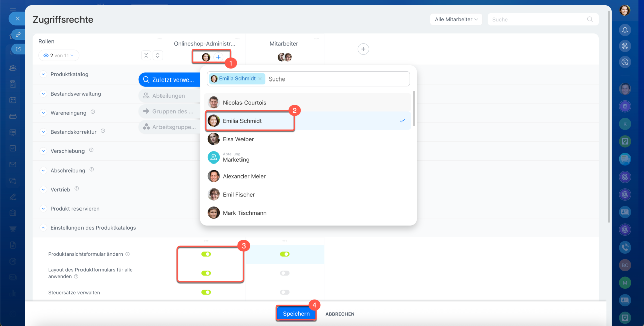
Task: Expand the Verschiebung section
Action: click(43, 151)
